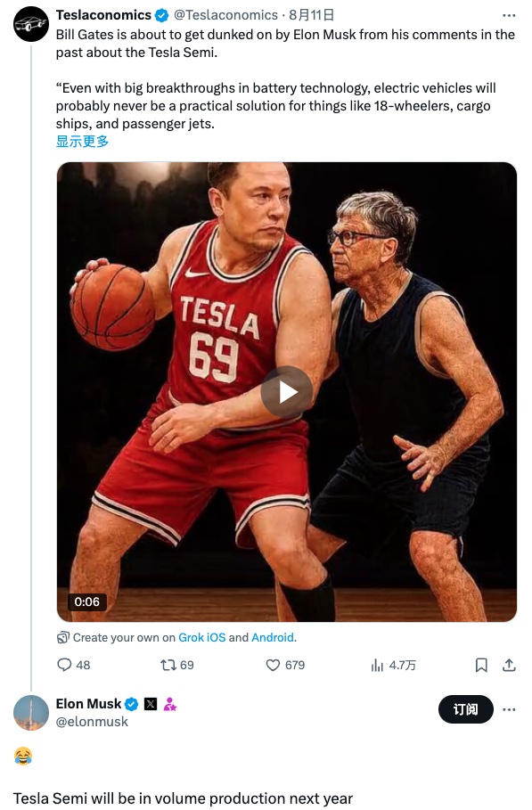Open the more options menu beside 订阅 button
Image resolution: width=532 pixels, height=810 pixels.
[509, 709]
